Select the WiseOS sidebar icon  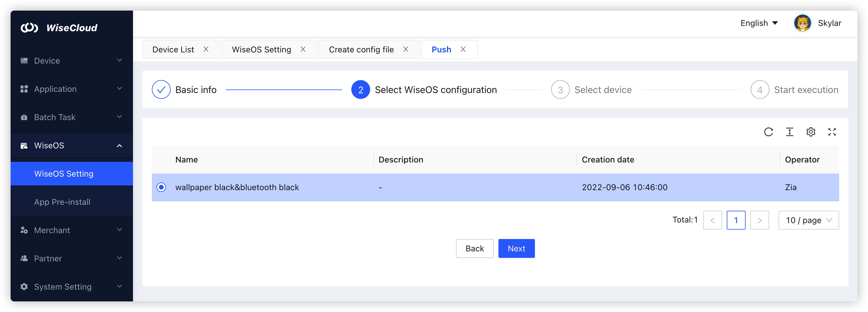point(24,145)
